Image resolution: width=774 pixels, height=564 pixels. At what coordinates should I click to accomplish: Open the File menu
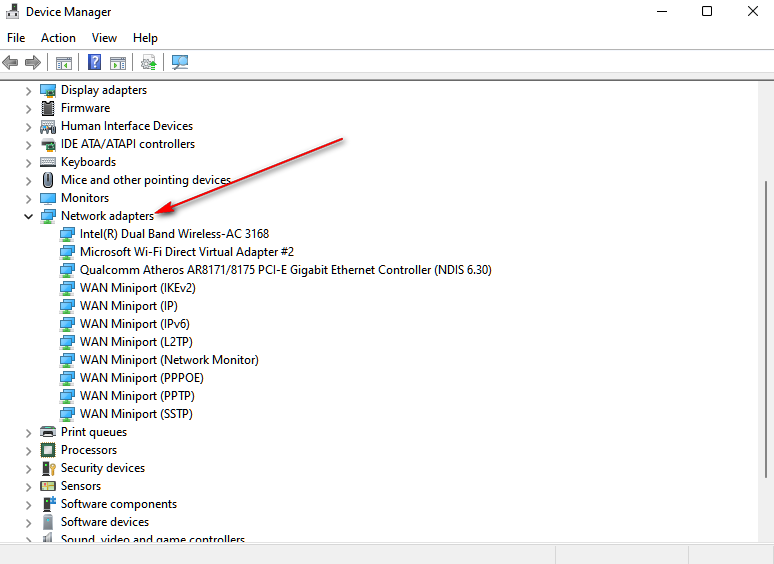16,38
